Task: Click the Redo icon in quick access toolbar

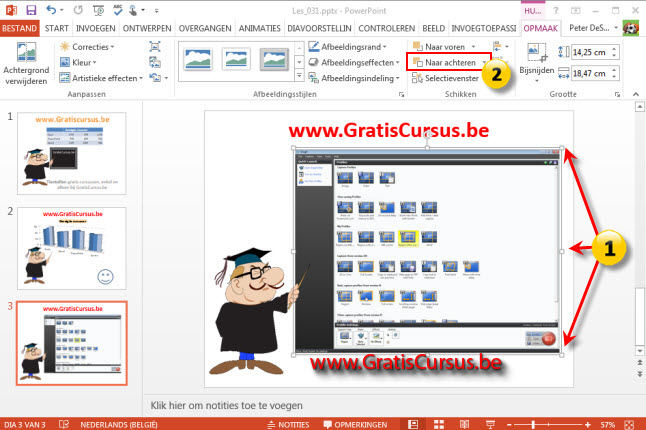Action: pyautogui.click(x=78, y=10)
